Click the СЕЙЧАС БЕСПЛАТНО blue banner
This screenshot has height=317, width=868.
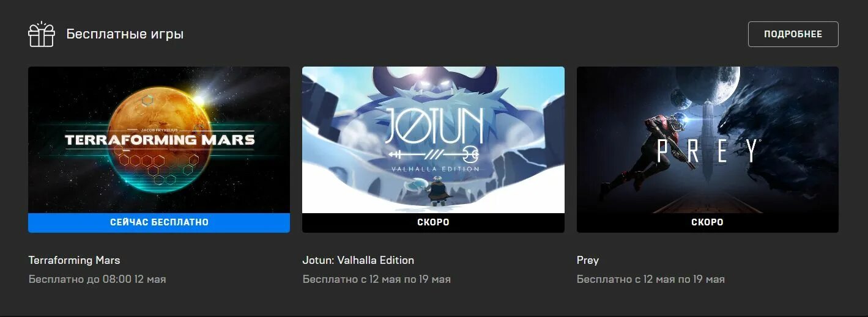point(159,222)
